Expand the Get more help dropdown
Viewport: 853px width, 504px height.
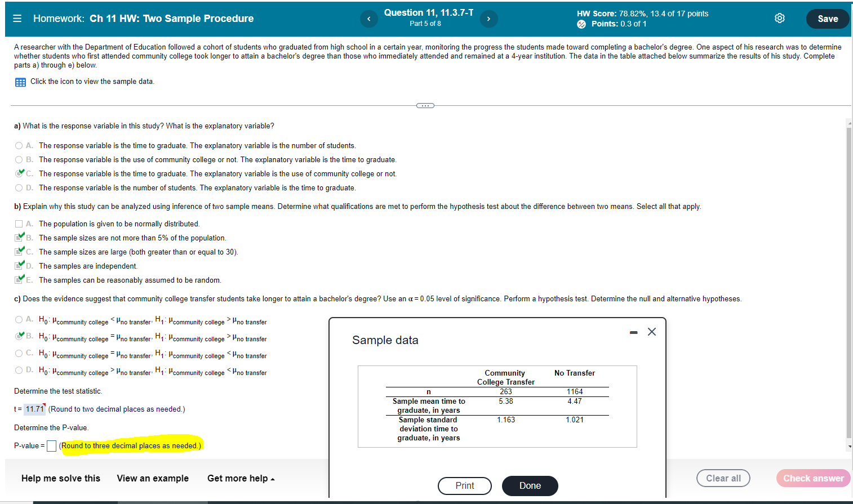click(x=241, y=478)
